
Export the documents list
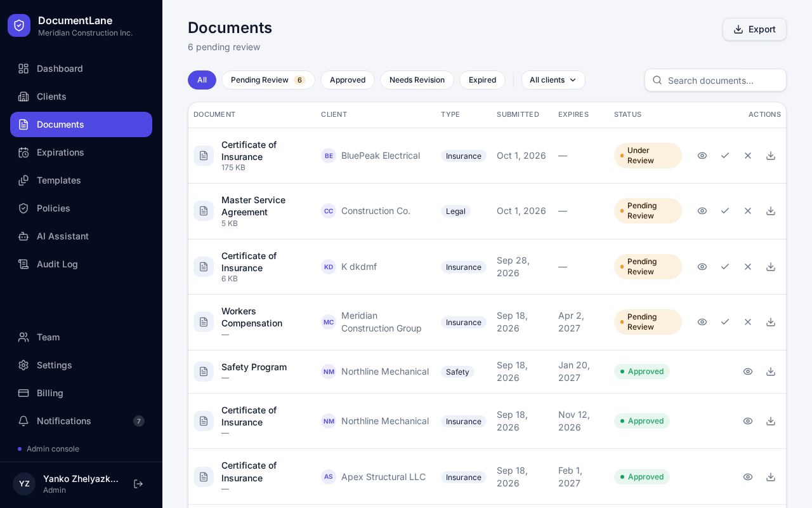tap(754, 29)
